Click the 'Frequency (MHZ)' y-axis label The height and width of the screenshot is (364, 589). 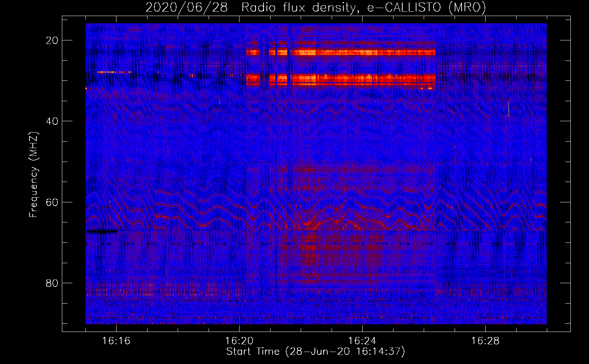(x=33, y=175)
